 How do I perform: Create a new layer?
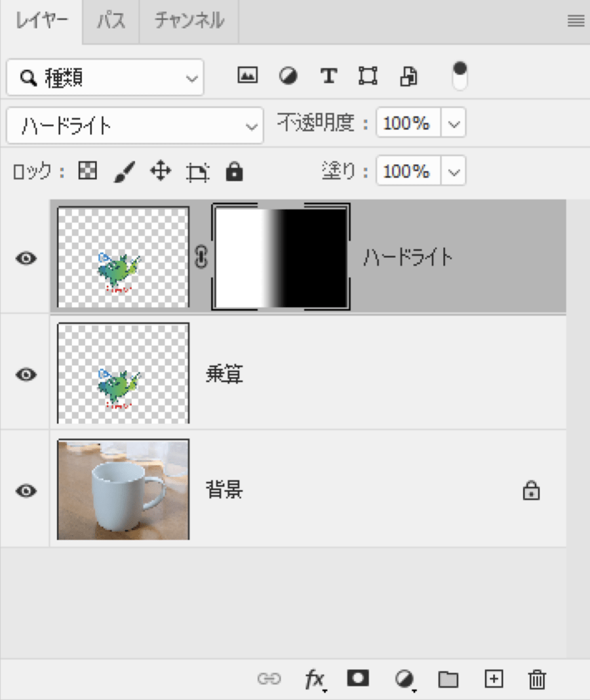(x=494, y=679)
